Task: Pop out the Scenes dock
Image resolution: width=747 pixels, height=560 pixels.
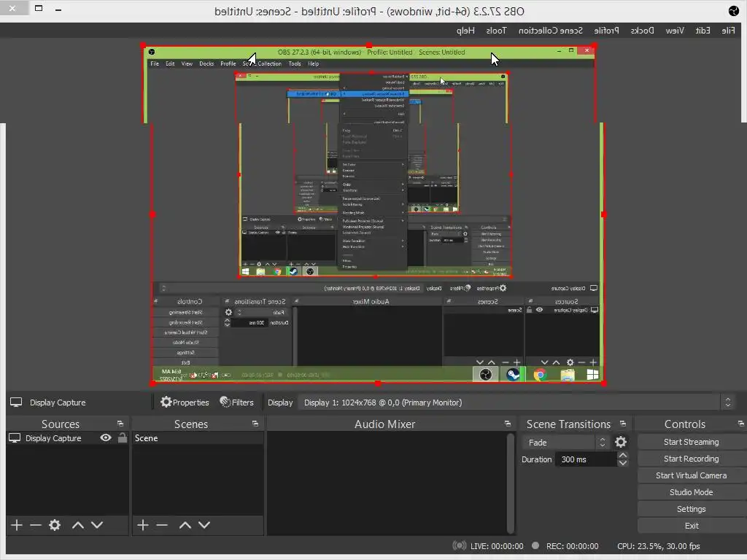Action: pos(255,424)
